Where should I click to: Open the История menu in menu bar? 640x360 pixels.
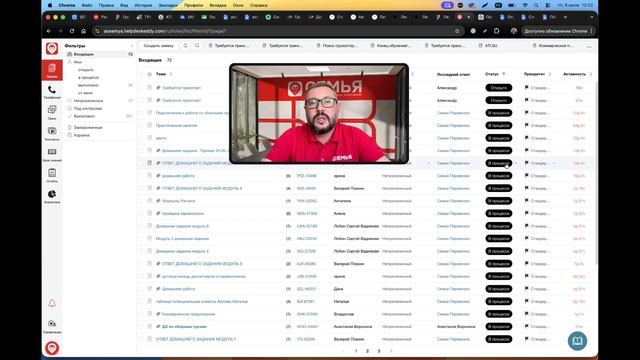pyautogui.click(x=143, y=5)
